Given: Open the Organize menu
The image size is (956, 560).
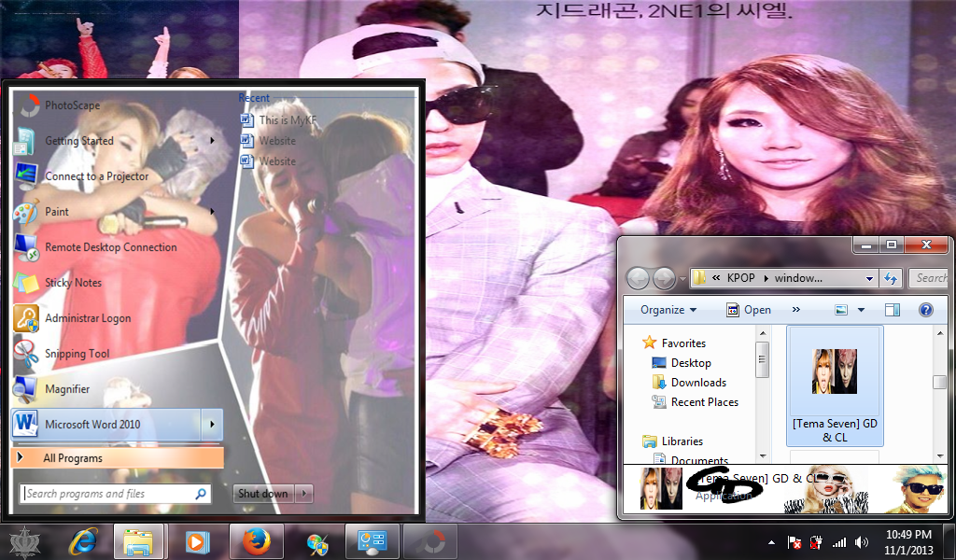Looking at the screenshot, I should click(668, 310).
